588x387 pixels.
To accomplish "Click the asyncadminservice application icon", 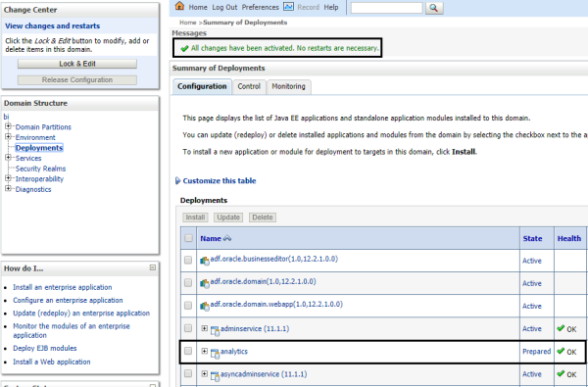I will [x=215, y=376].
